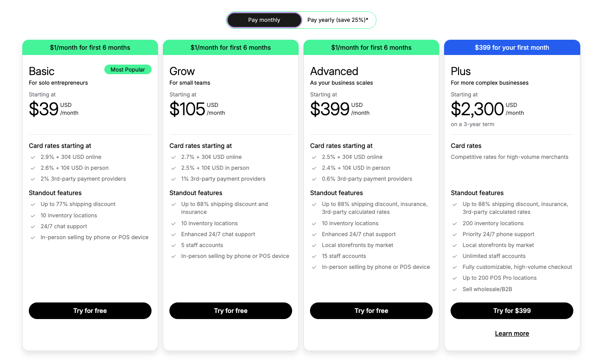603x364 pixels.
Task: Click checkmark beside Priority 24/7 phone support
Action: click(x=455, y=234)
